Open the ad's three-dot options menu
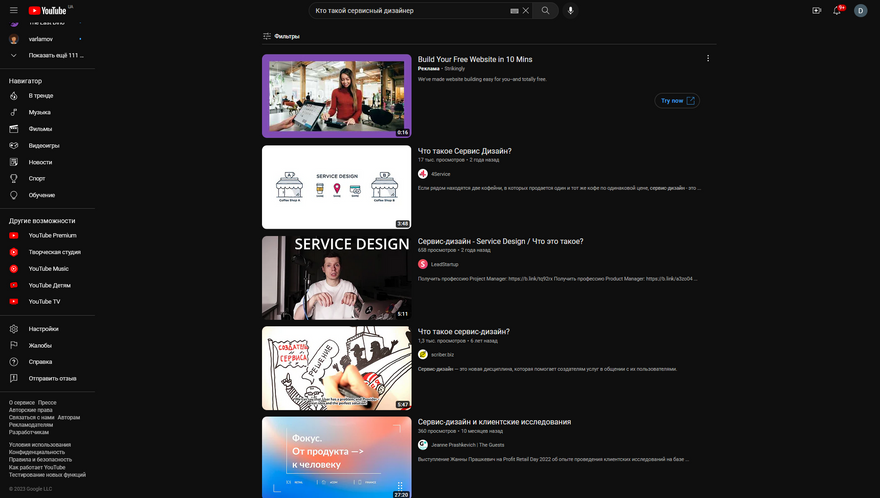 (708, 58)
